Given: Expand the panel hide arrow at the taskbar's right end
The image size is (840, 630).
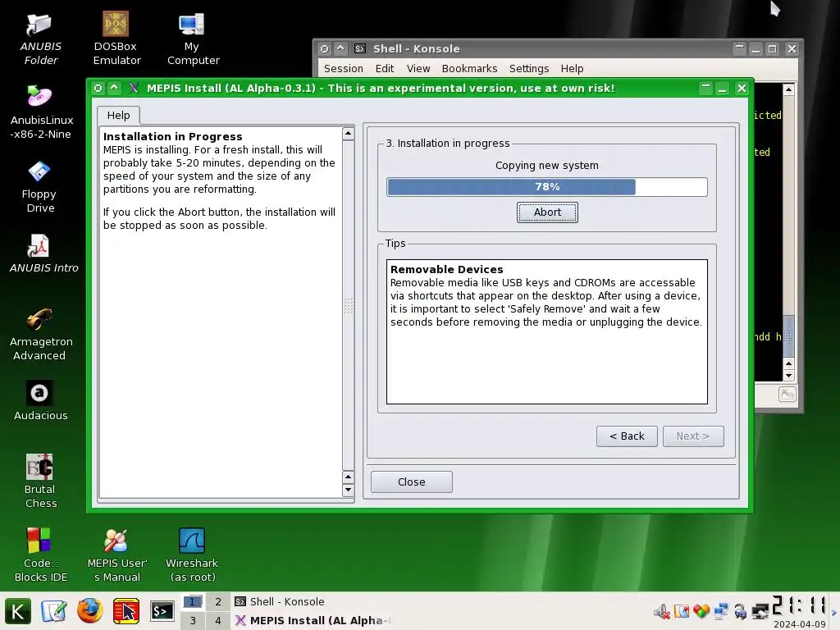Looking at the screenshot, I should 834,611.
